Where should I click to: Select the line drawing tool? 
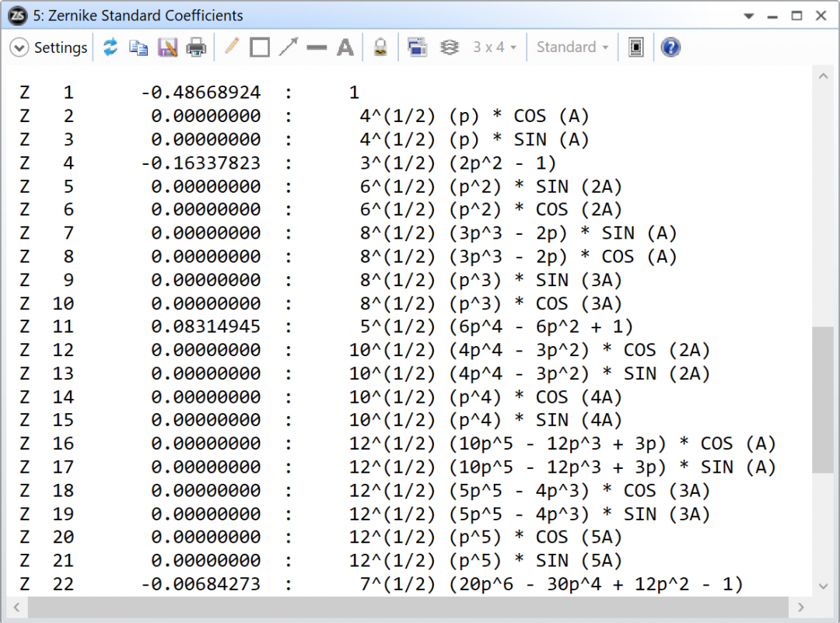(317, 47)
